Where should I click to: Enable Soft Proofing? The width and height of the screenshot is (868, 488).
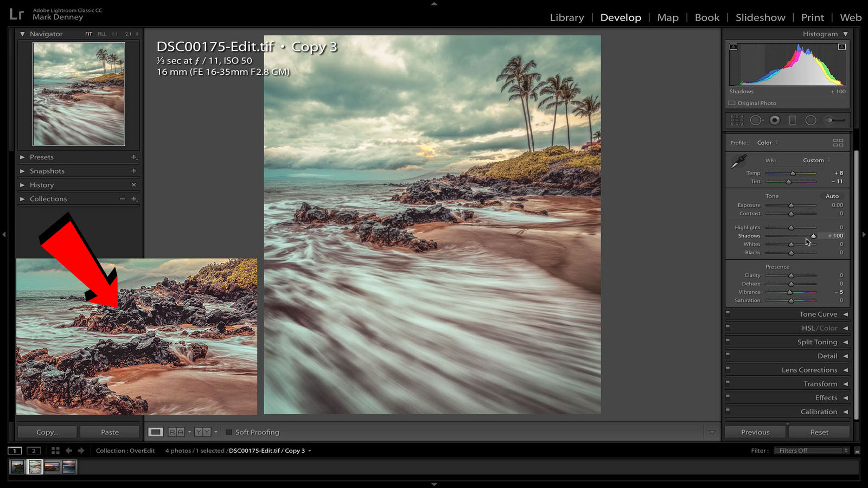(x=229, y=432)
